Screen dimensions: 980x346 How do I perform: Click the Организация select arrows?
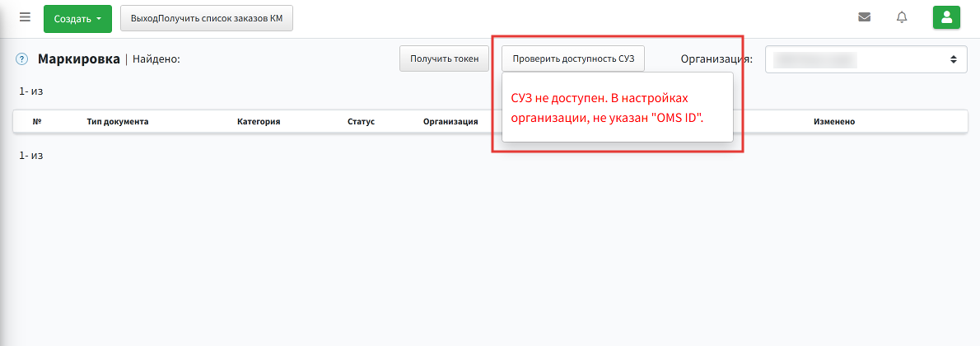[954, 59]
